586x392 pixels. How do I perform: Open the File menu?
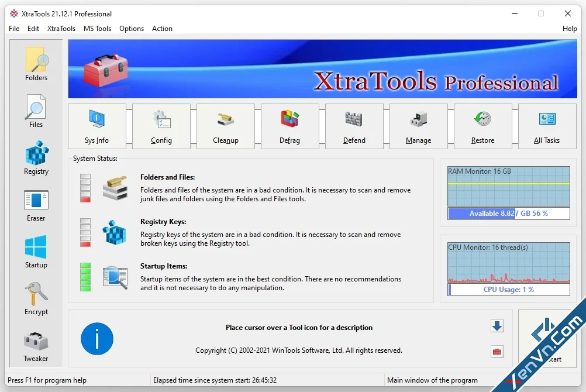pyautogui.click(x=14, y=29)
